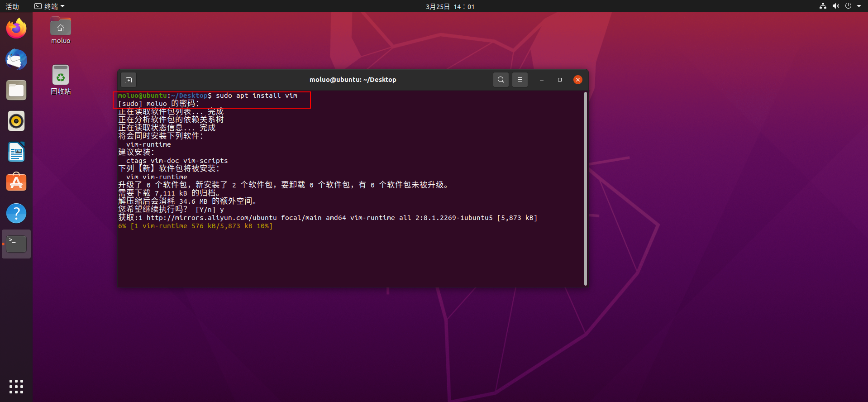
Task: Click the '需要下载 7,111 kB 的归档' line
Action: point(170,193)
